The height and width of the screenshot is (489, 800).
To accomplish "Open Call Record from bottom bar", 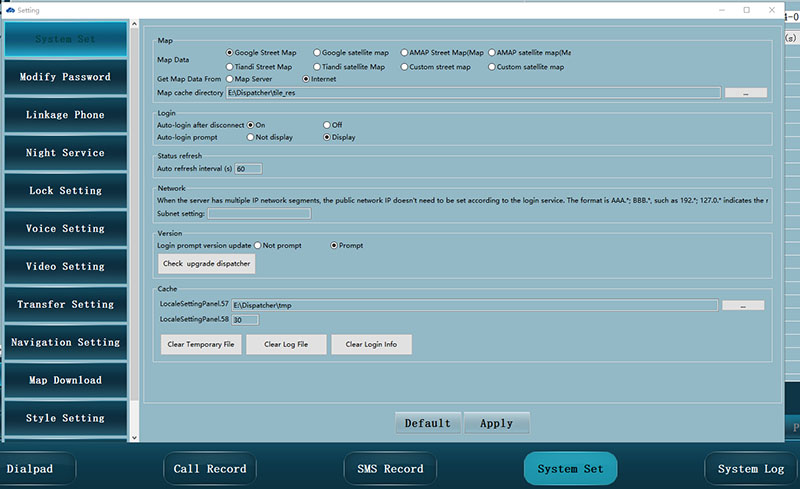I will pos(210,469).
